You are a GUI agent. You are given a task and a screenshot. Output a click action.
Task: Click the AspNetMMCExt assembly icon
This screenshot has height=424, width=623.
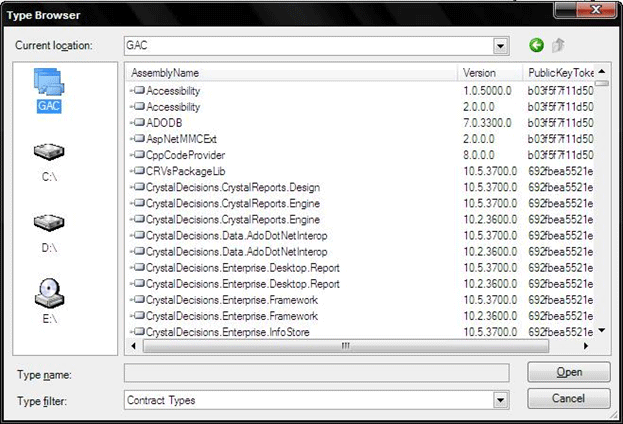click(139, 138)
